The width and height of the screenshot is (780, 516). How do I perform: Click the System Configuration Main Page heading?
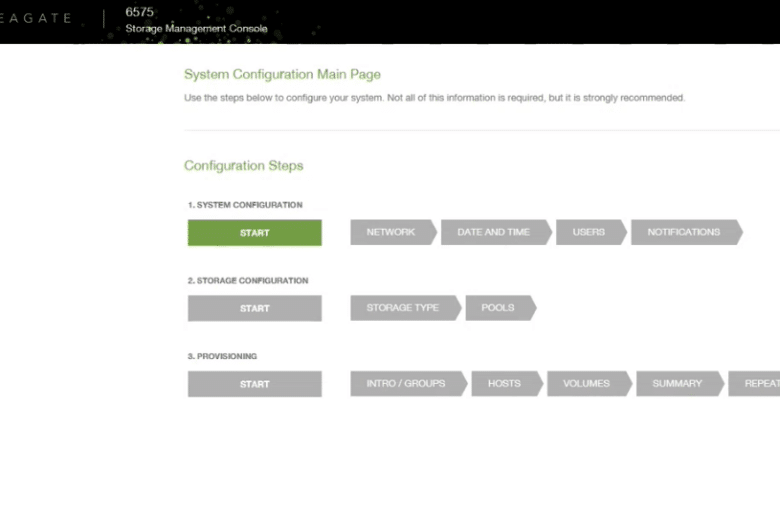[283, 74]
